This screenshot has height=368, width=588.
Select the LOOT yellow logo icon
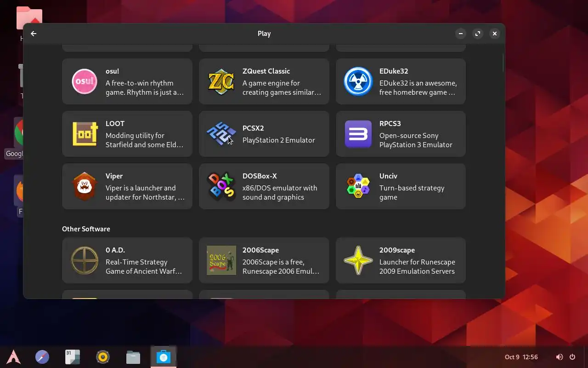click(85, 134)
